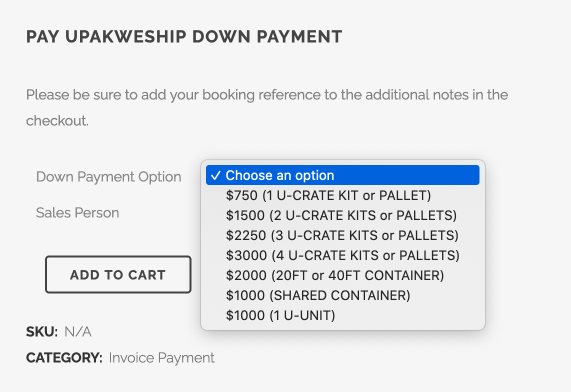Click the Pay UPakWeShip Down Payment heading

point(184,37)
